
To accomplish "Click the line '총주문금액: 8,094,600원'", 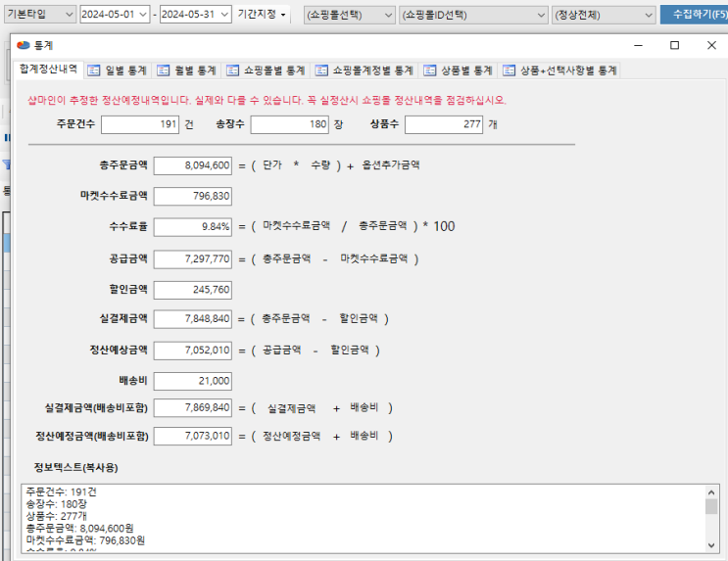I will pyautogui.click(x=80, y=528).
